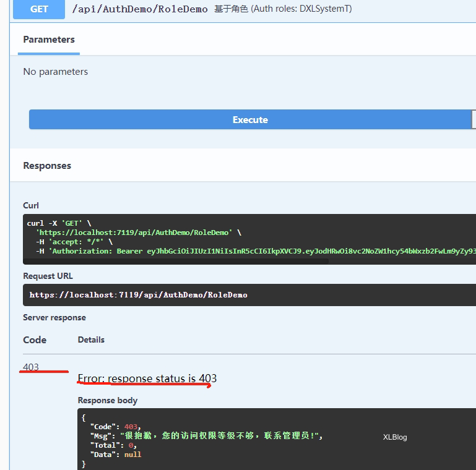Click the Code column header
Screen dimensions: 476x470
pos(35,340)
